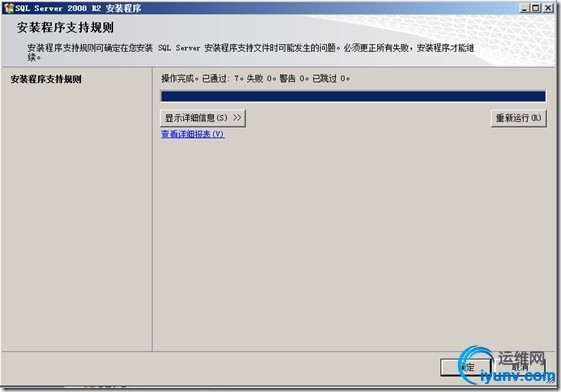
Task: Click the 重新运行(R) button
Action: click(x=518, y=118)
